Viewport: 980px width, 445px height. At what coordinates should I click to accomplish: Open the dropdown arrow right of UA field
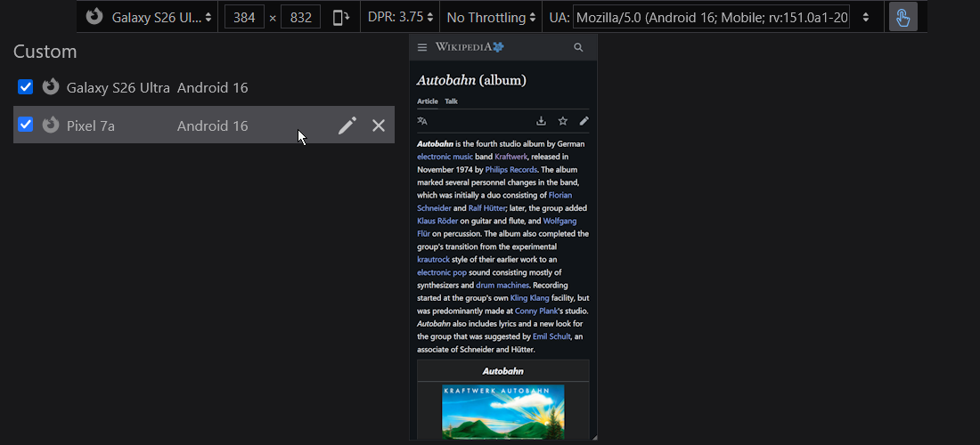[866, 17]
